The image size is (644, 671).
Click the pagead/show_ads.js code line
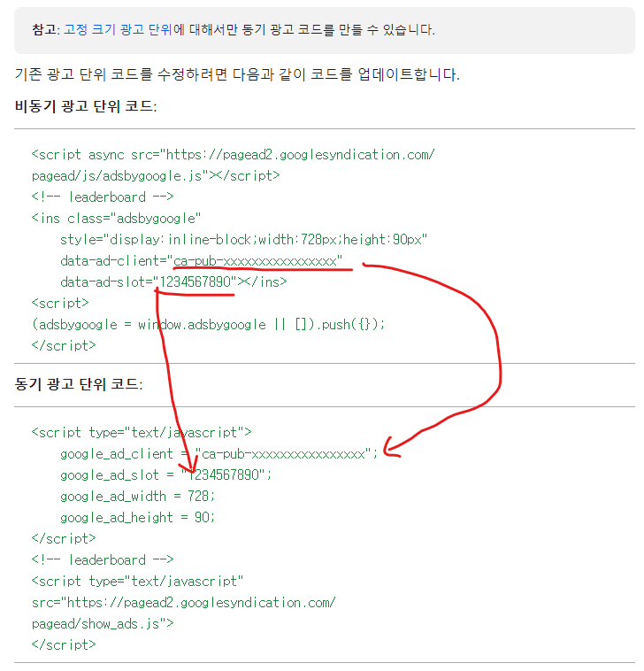[x=103, y=623]
